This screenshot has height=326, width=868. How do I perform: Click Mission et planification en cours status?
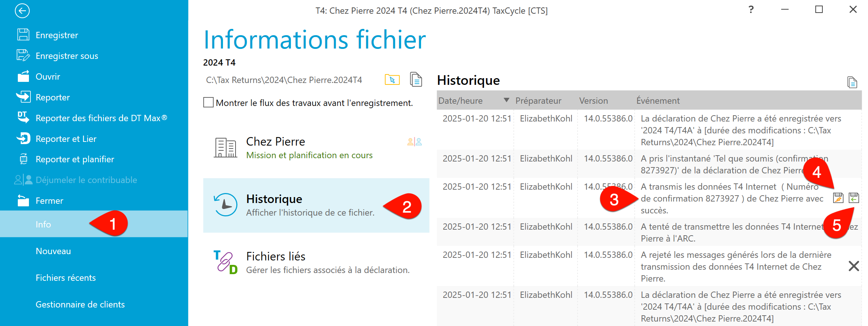tap(309, 155)
